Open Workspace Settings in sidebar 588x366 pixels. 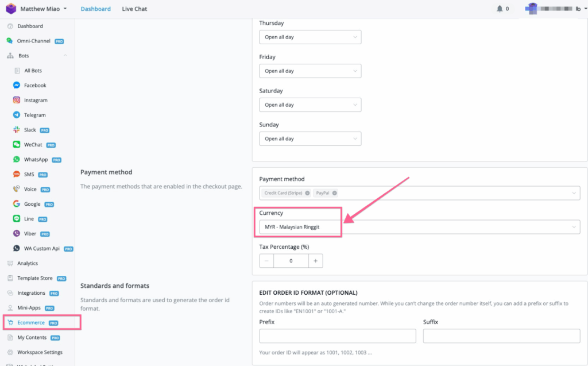coord(40,352)
